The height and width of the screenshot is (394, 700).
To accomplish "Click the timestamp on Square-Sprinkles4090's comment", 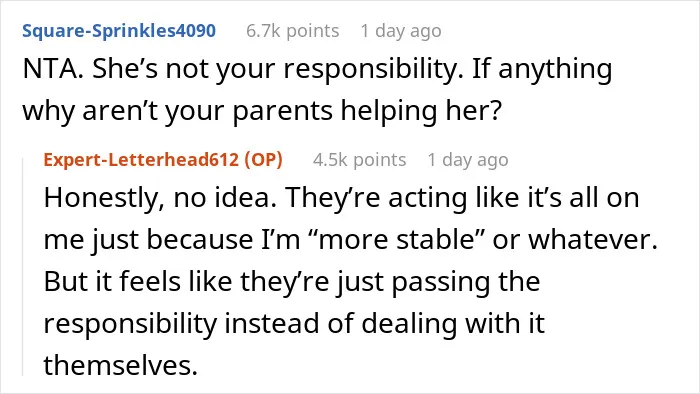I will pos(401,31).
